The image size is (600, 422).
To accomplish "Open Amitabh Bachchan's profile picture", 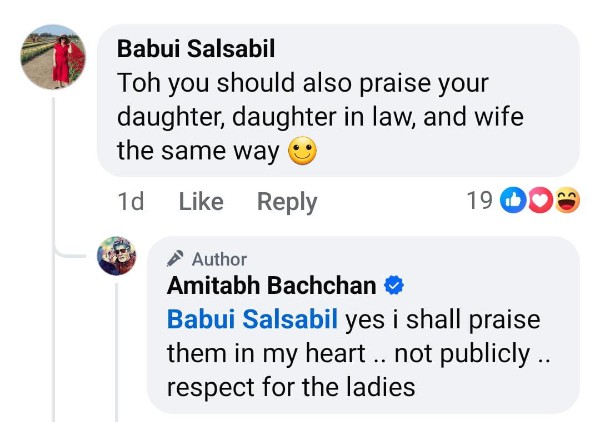I will coord(116,256).
